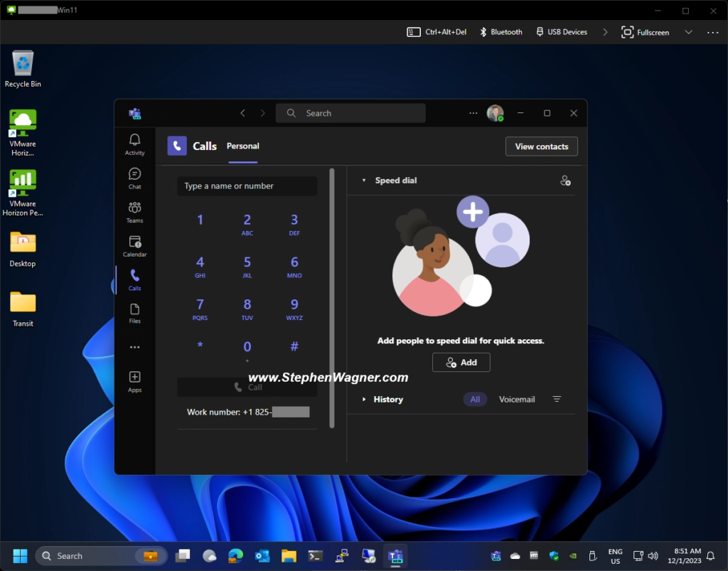The image size is (728, 571).
Task: Click the taskbar Search box
Action: (101, 555)
